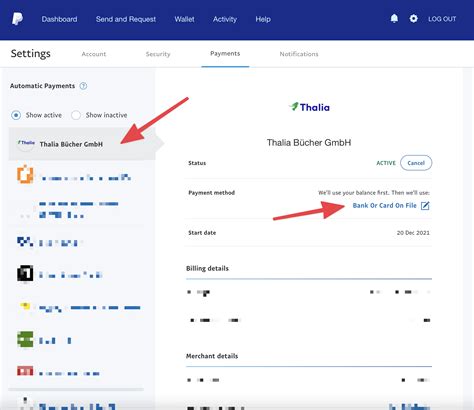Select the Show active radio button
The height and width of the screenshot is (410, 474).
coord(16,115)
